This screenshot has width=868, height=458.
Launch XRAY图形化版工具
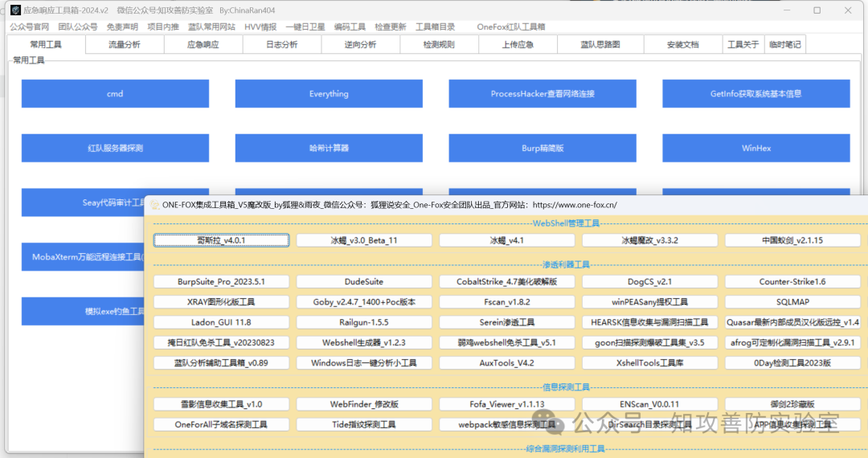(x=222, y=302)
